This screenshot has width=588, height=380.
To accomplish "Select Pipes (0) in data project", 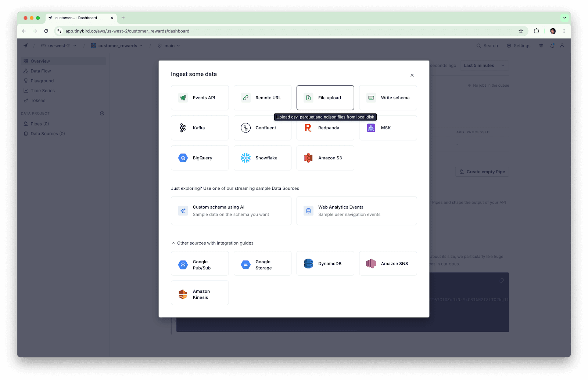I will click(x=63, y=124).
